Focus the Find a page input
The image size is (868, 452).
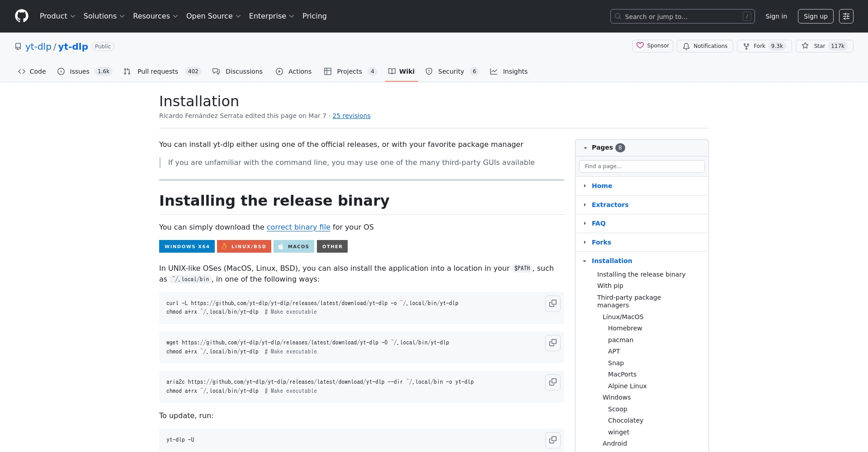[642, 166]
